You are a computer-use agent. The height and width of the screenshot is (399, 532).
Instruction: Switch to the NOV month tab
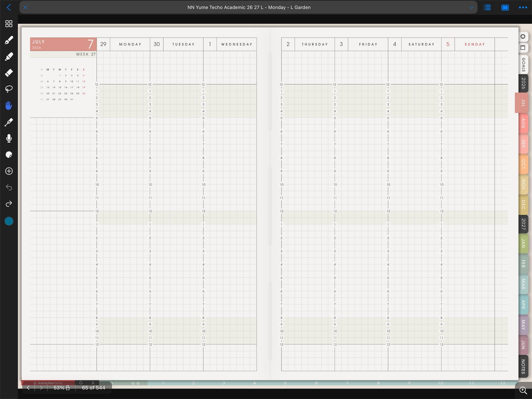coord(523,184)
